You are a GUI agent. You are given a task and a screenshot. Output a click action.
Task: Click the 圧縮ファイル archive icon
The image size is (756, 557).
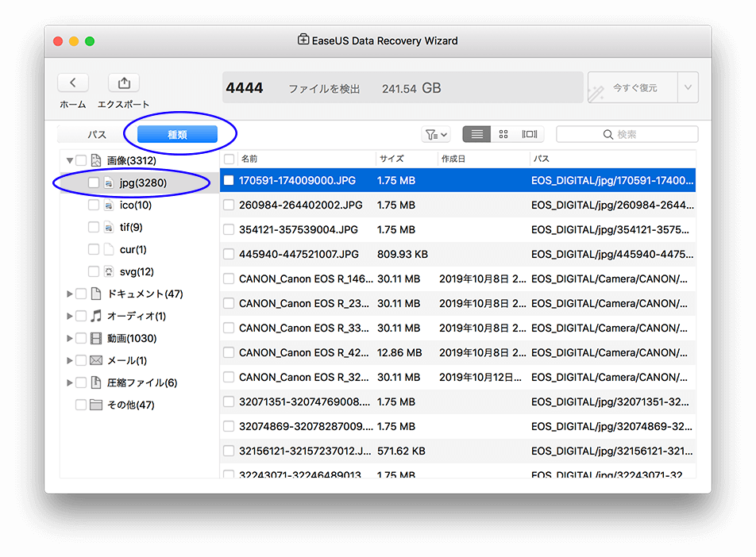click(96, 382)
